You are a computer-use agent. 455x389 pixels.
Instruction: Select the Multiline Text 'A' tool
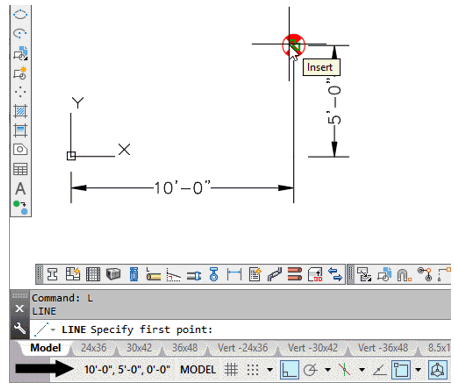(x=20, y=189)
